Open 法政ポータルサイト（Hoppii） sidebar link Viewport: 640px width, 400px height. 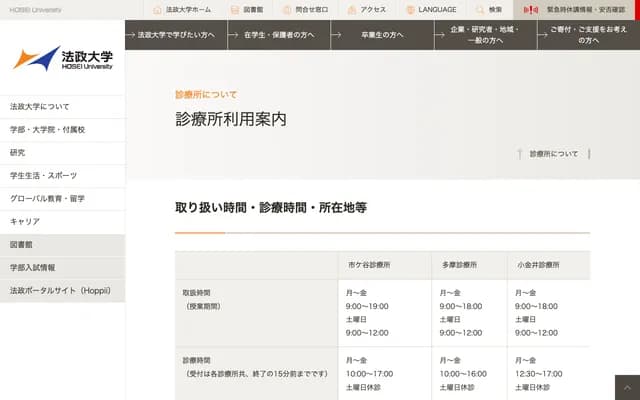[x=62, y=290]
